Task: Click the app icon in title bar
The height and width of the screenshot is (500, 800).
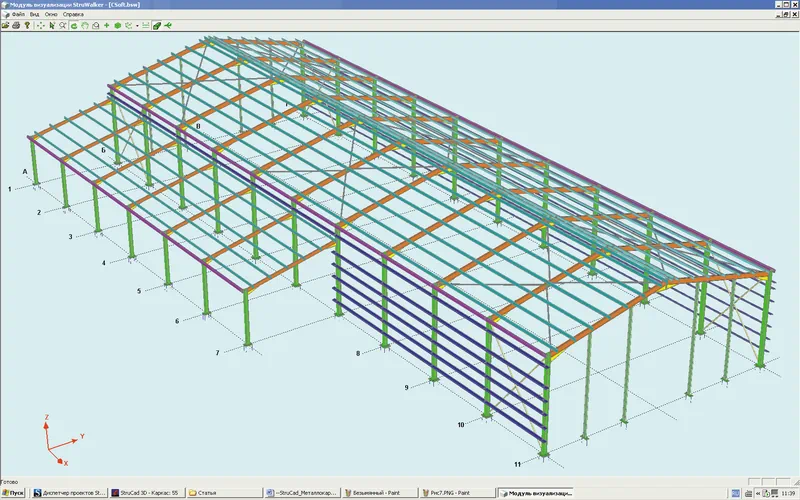Action: [x=5, y=4]
